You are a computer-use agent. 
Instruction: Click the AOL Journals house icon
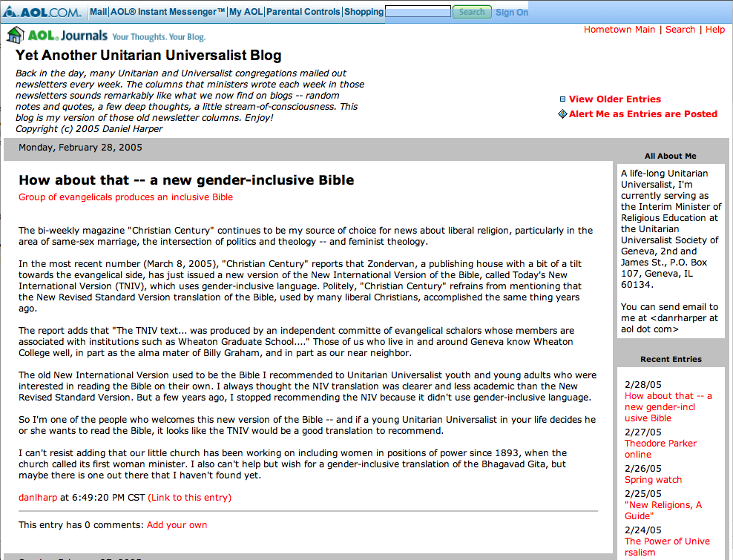[x=15, y=35]
